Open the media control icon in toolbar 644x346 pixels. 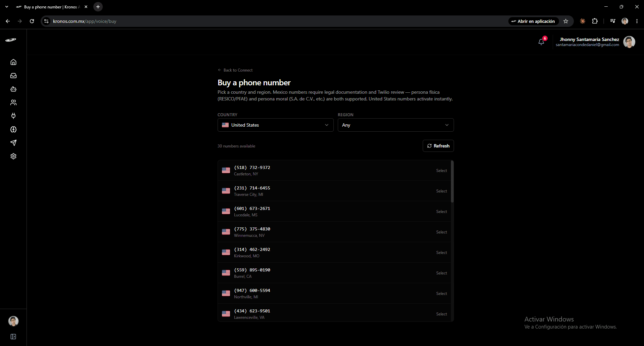(613, 21)
